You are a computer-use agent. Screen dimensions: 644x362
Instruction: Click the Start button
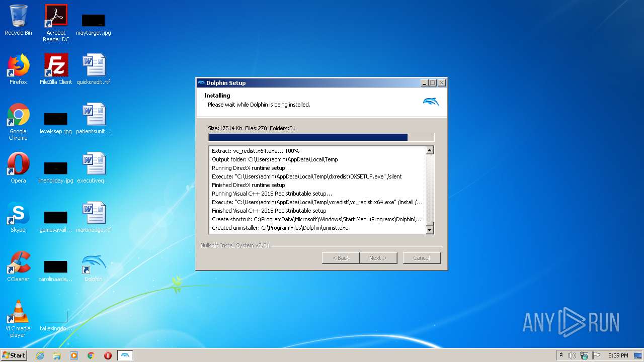click(14, 355)
